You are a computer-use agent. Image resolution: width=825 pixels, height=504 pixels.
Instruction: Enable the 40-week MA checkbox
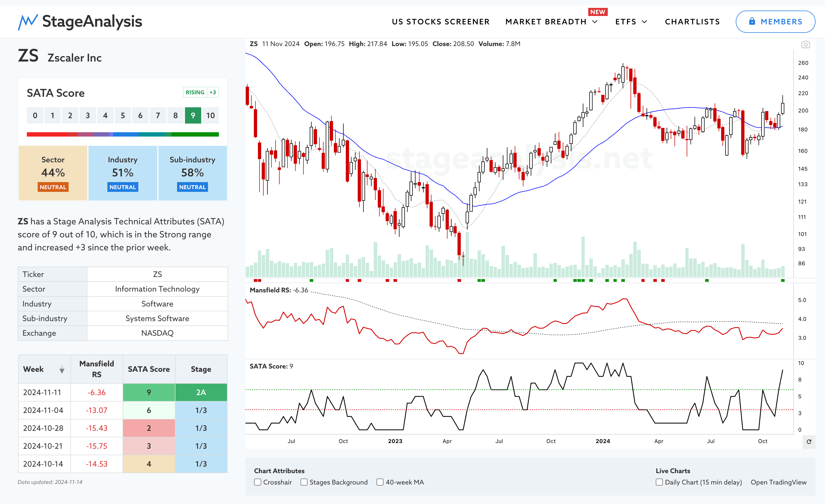coord(380,482)
